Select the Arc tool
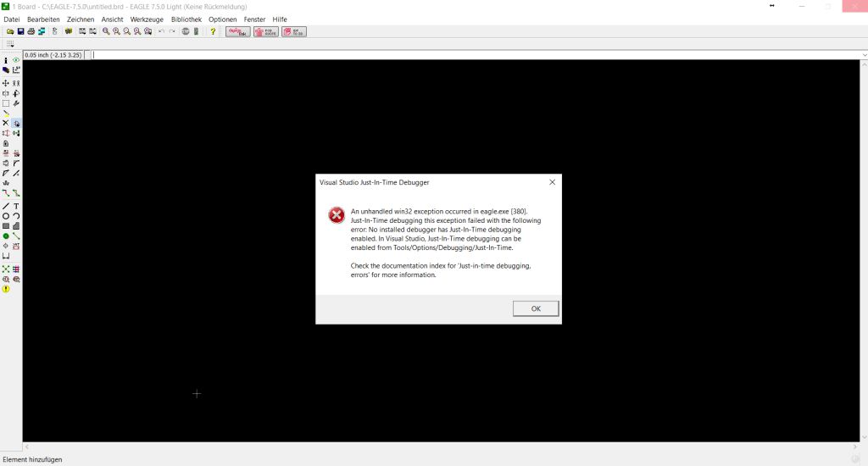This screenshot has height=466, width=868. 16,216
